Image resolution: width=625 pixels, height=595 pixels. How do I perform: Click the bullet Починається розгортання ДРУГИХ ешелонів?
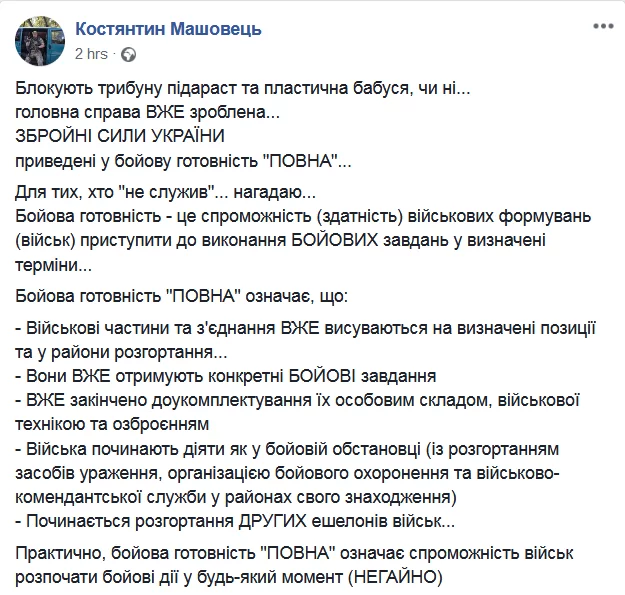[x=235, y=521]
